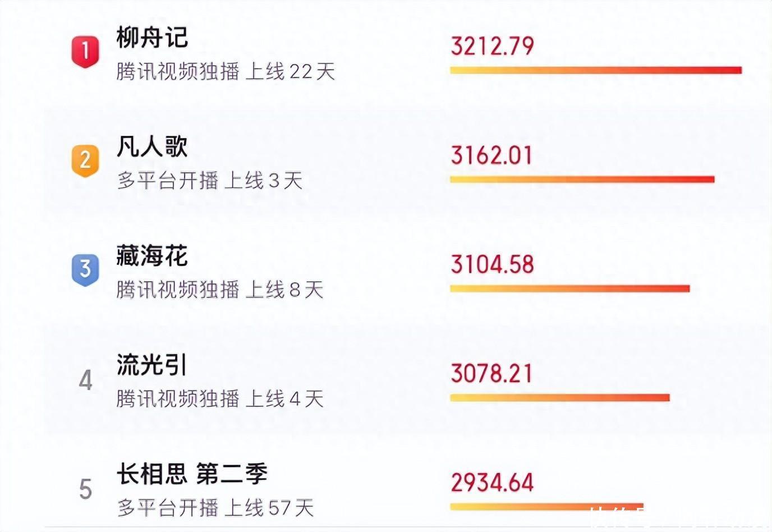Screen dimensions: 772x532
Task: Open the 凡人歌 drama title
Action: point(152,147)
